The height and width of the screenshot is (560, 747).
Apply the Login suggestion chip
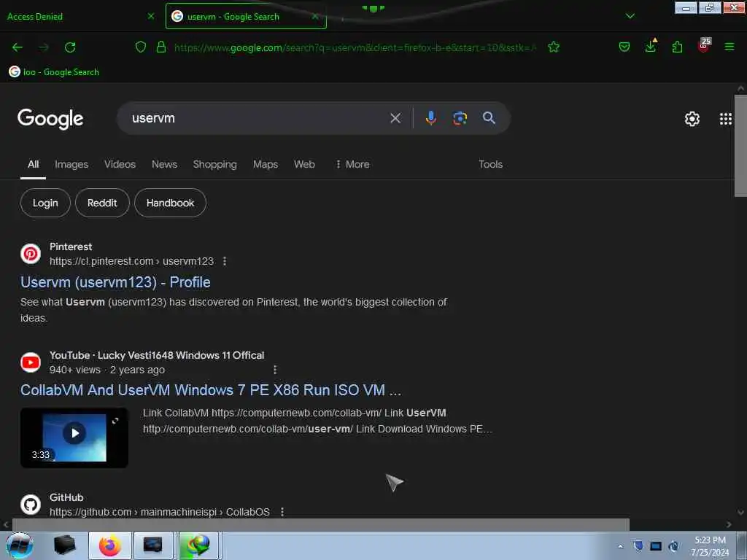[45, 203]
